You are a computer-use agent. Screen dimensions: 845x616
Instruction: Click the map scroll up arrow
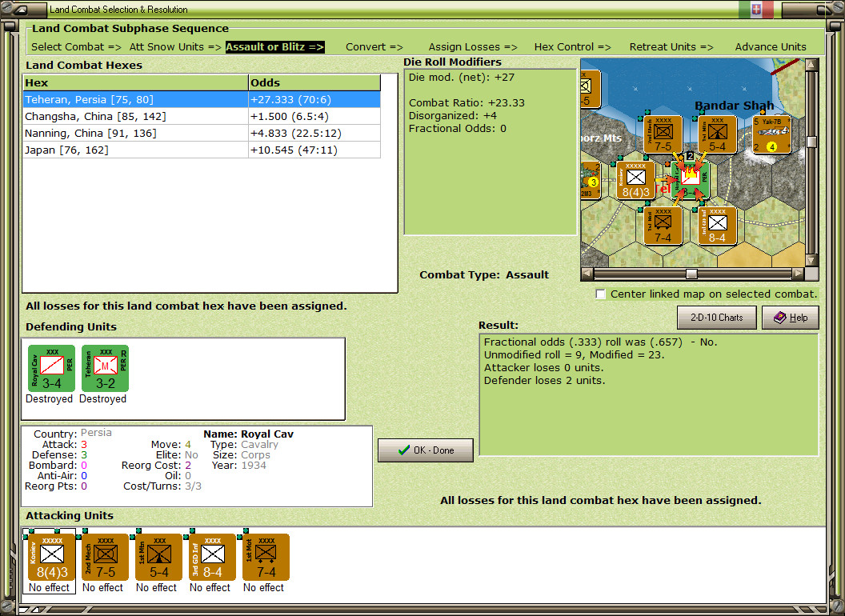[811, 65]
